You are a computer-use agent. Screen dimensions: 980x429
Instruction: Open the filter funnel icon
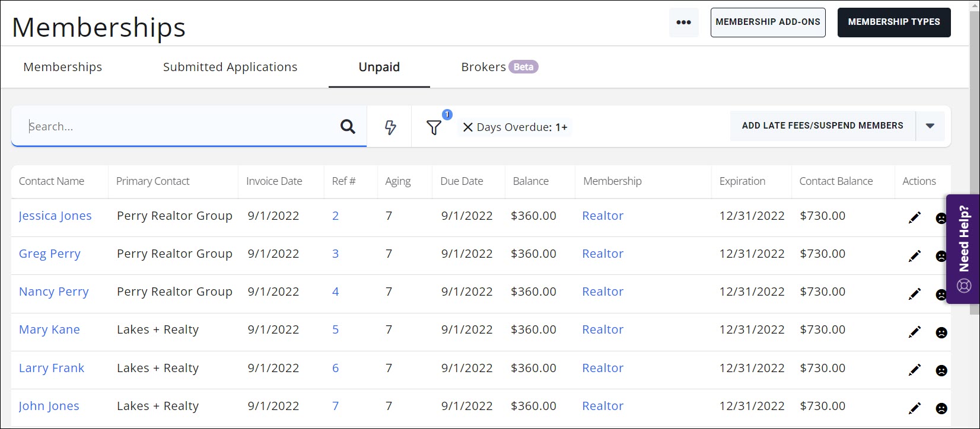(x=434, y=127)
